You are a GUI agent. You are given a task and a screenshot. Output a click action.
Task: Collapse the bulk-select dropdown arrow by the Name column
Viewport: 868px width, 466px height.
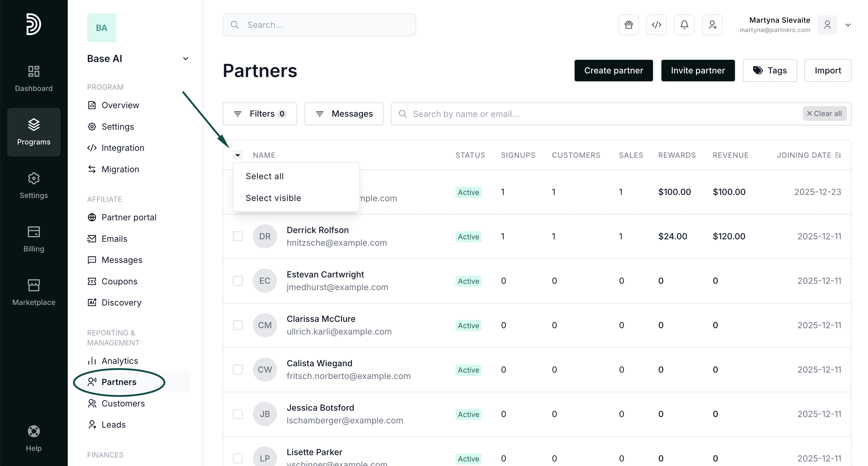[x=237, y=155]
